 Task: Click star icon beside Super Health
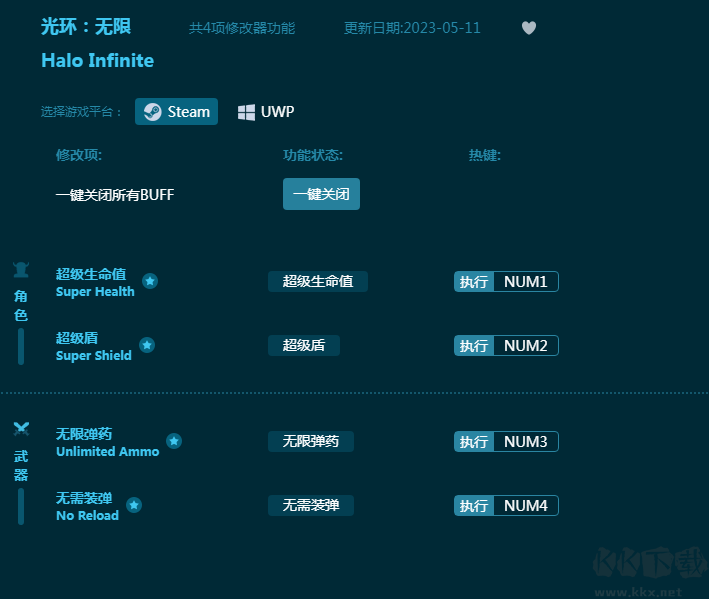150,281
